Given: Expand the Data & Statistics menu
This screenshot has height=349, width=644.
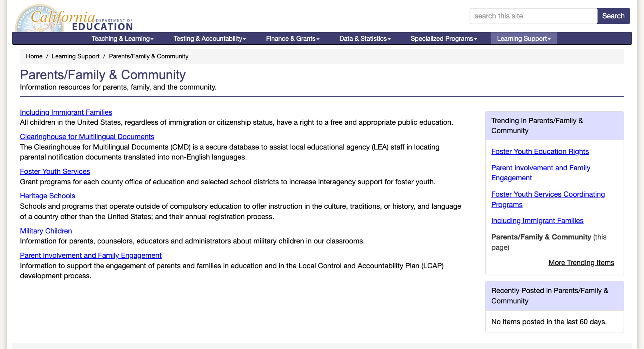Looking at the screenshot, I should coord(365,38).
